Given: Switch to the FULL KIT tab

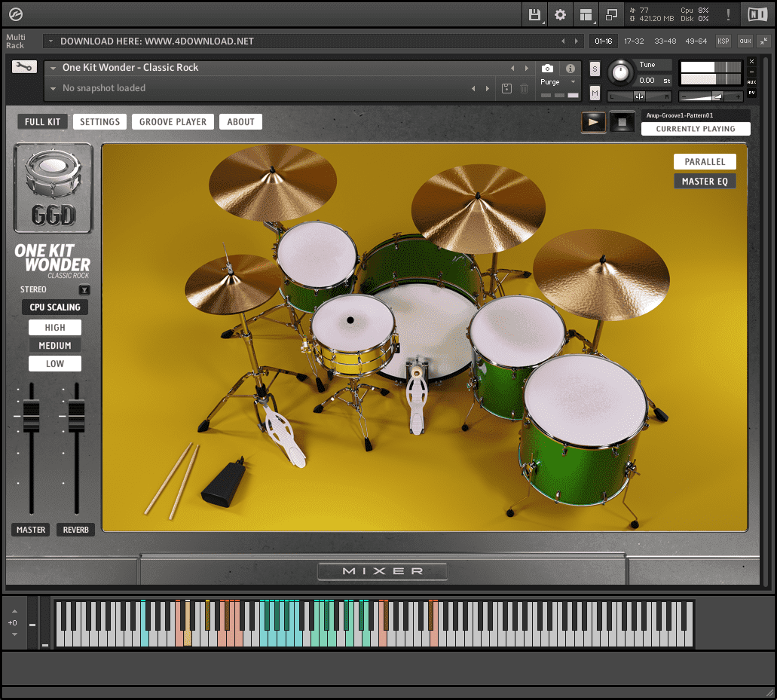Looking at the screenshot, I should click(x=43, y=122).
